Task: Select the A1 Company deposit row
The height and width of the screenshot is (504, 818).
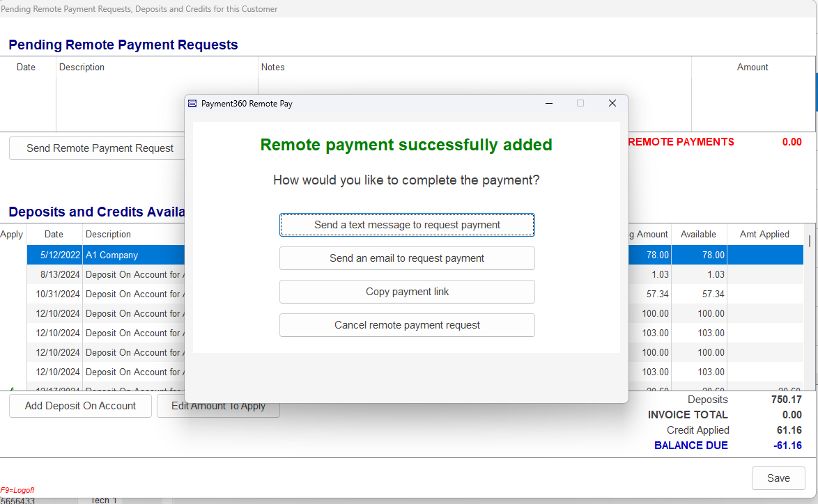Action: [111, 255]
